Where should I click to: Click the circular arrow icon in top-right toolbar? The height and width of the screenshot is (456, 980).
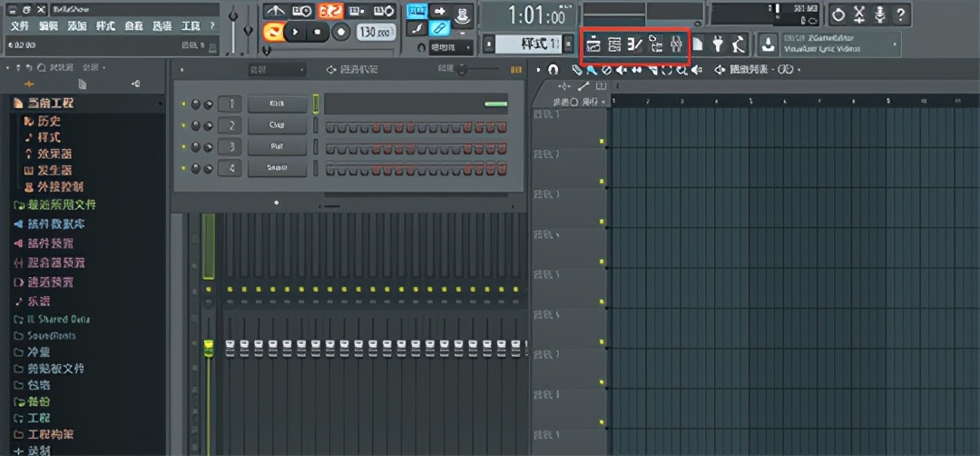tap(838, 15)
